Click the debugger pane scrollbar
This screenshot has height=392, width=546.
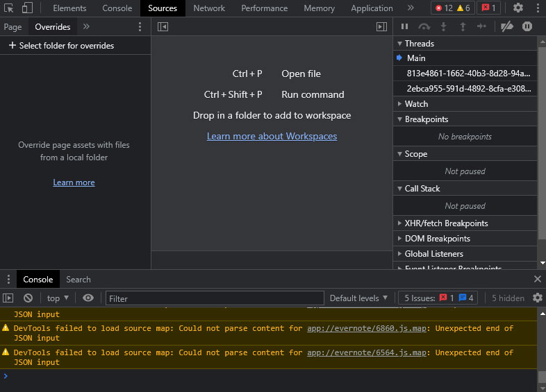tap(542, 144)
